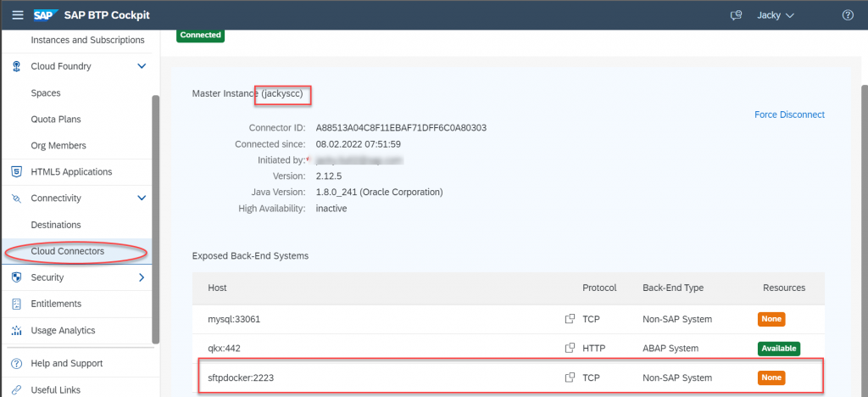Open the help question mark icon
This screenshot has width=868, height=397.
848,15
